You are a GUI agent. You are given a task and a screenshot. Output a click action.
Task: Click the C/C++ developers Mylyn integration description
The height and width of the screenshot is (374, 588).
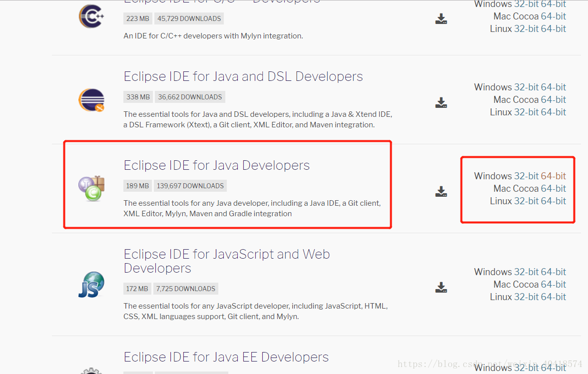click(213, 36)
